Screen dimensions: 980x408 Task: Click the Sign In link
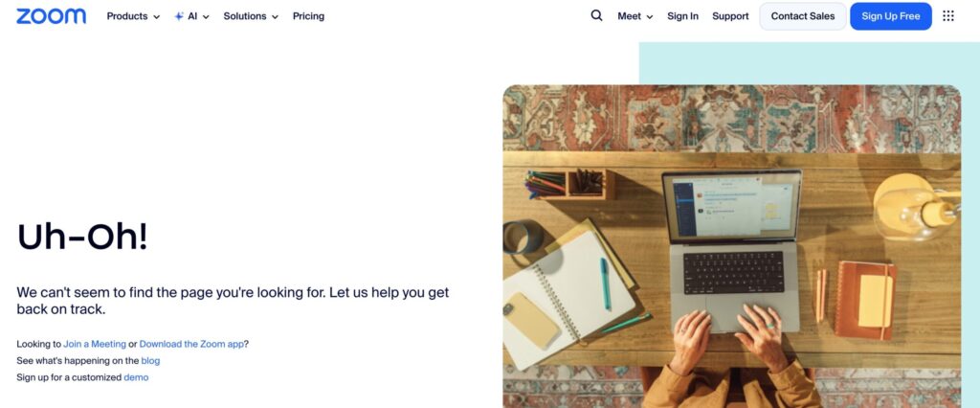tap(682, 16)
